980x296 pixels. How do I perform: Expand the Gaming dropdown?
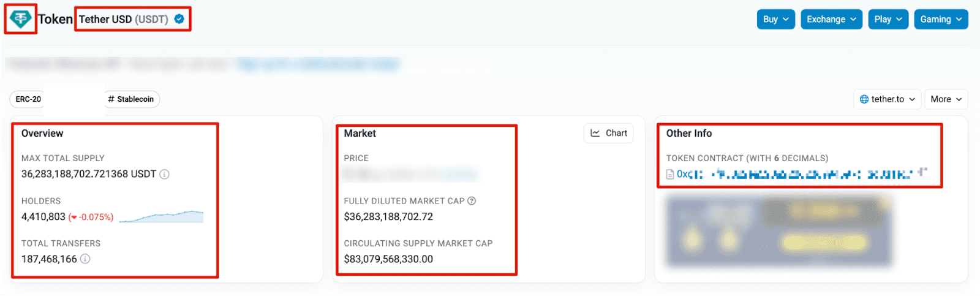coord(941,19)
